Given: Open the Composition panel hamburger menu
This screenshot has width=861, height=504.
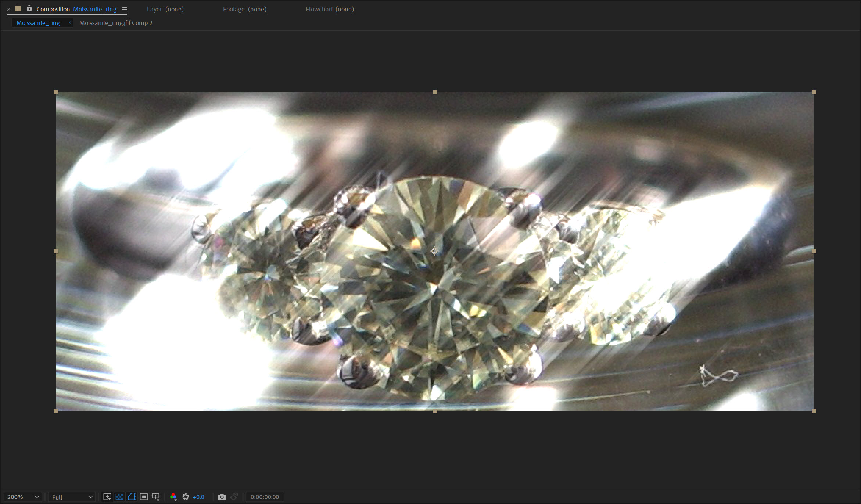Looking at the screenshot, I should [125, 10].
